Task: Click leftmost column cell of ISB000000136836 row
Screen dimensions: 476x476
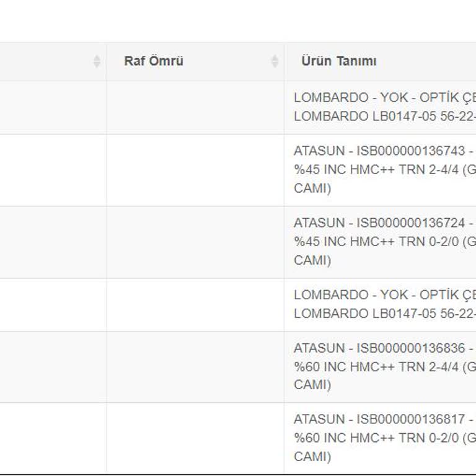Action: pyautogui.click(x=53, y=367)
